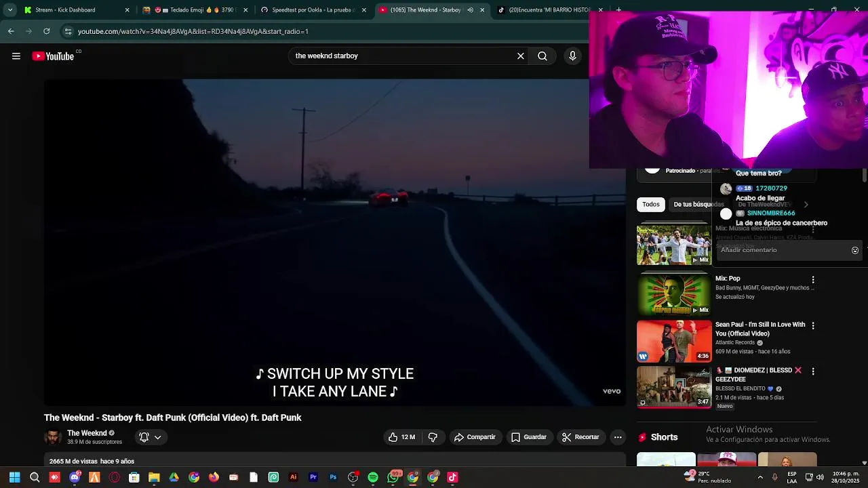The width and height of the screenshot is (868, 488).
Task: Open options for DIOMEDEZ BLESSD video
Action: (813, 371)
